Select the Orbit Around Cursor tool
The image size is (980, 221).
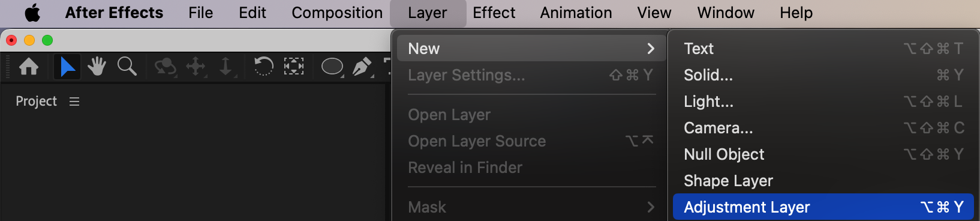165,66
